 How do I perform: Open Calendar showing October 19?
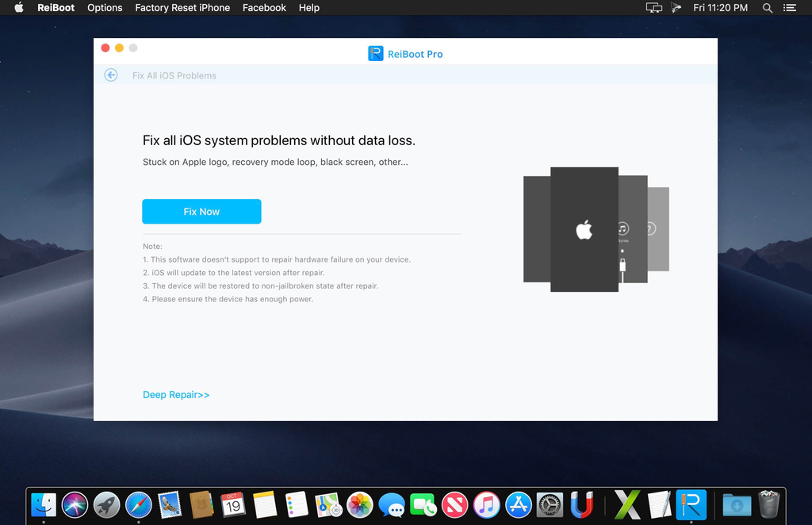(x=233, y=504)
